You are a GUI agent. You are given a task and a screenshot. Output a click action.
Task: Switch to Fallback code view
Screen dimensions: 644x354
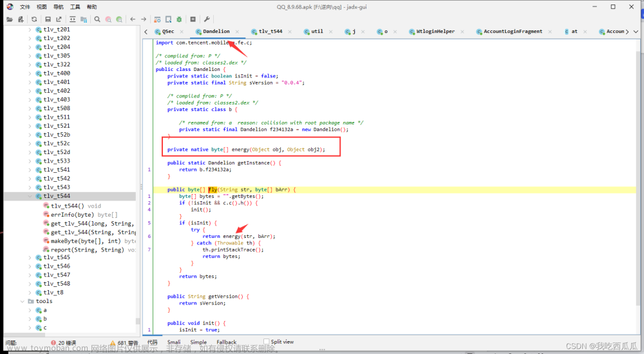click(x=226, y=342)
